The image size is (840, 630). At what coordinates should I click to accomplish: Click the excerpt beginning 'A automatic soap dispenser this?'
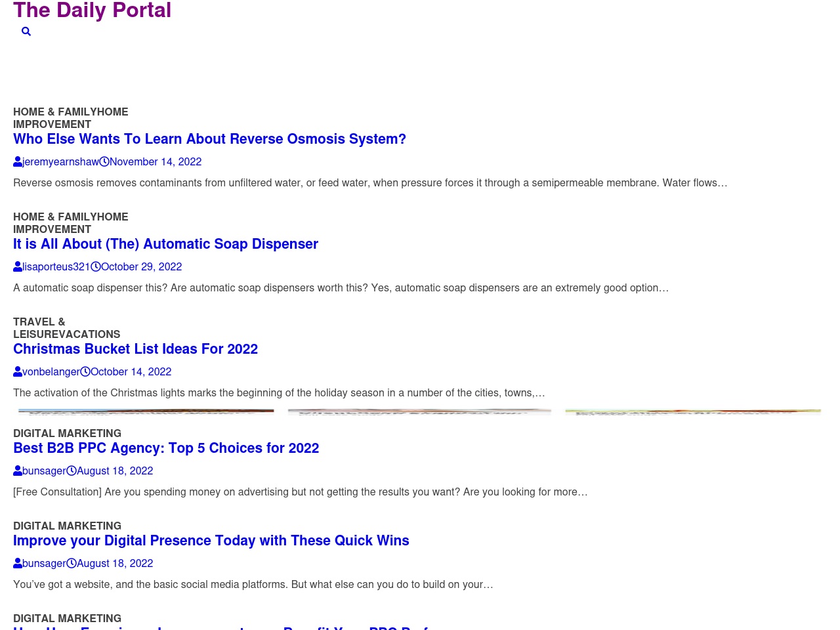(x=341, y=287)
